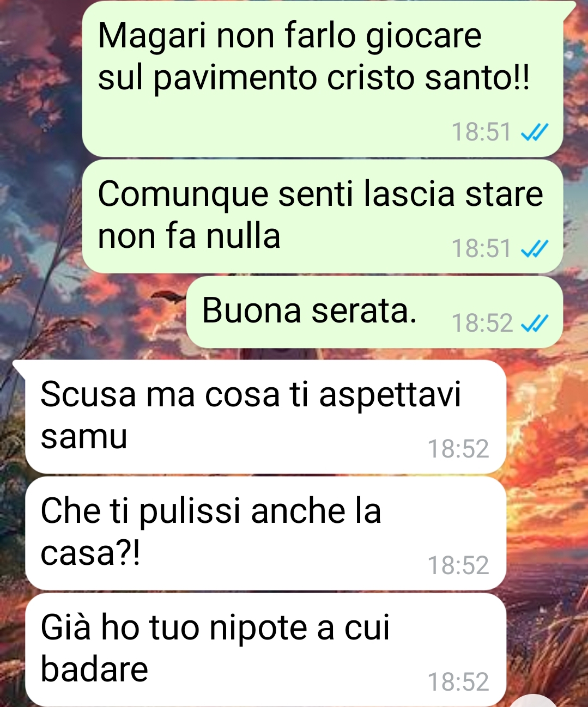Click the word "samu" in the received message
Image resolution: width=588 pixels, height=707 pixels.
coord(84,437)
